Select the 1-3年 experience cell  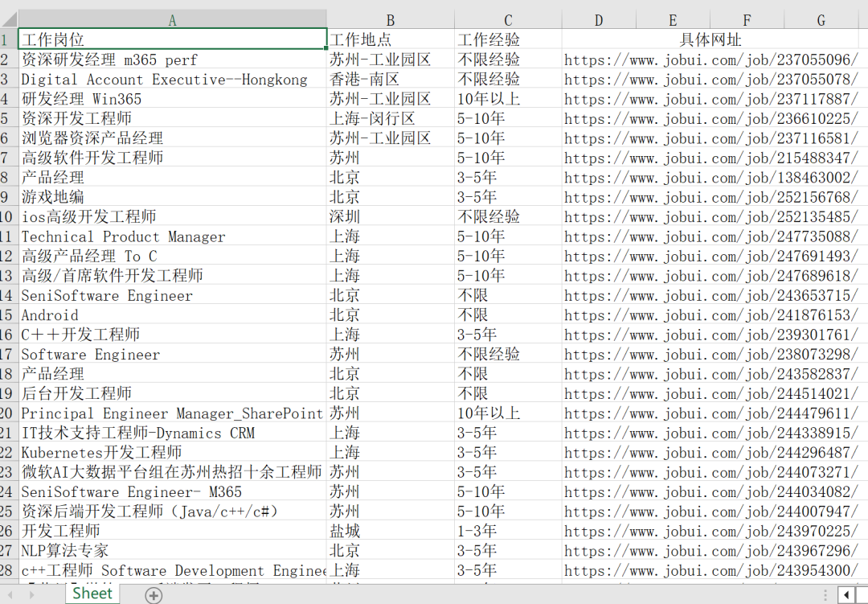[x=508, y=531]
